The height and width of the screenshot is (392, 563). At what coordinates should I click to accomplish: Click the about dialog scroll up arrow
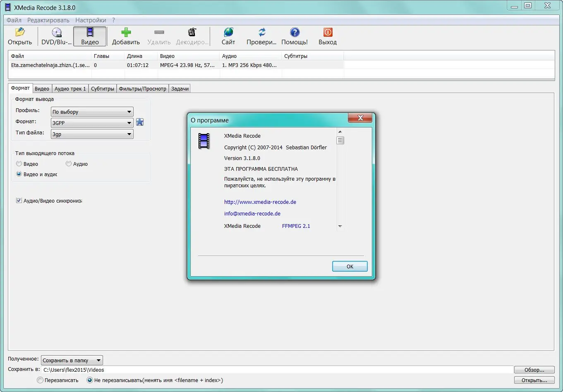click(340, 132)
